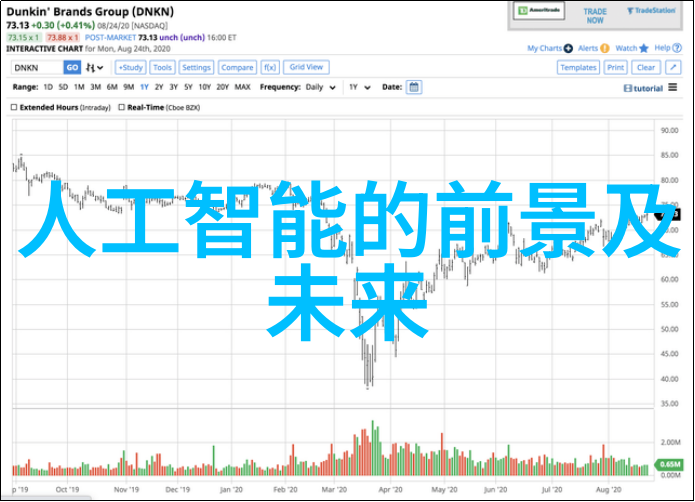Screen dimensions: 695x502
Task: Open chart Settings
Action: [x=196, y=67]
